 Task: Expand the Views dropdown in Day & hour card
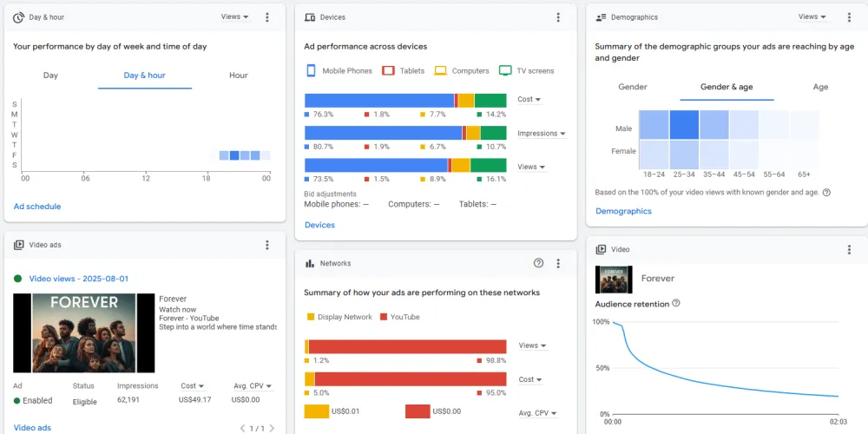pyautogui.click(x=234, y=17)
